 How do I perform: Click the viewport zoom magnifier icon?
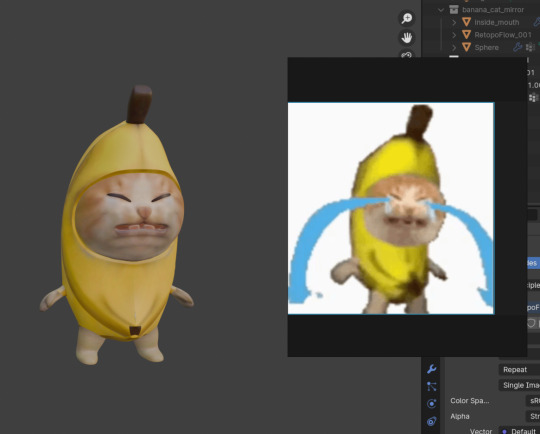[x=407, y=18]
